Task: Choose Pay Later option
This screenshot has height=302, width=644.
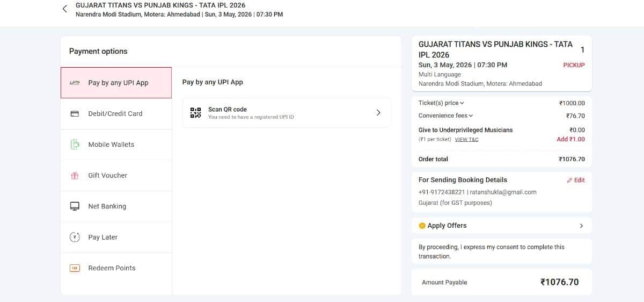Action: (x=116, y=237)
